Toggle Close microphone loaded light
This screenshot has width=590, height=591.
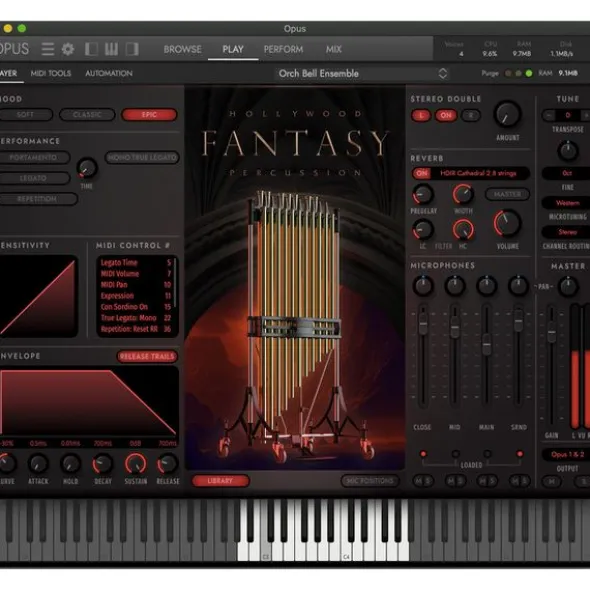point(423,454)
